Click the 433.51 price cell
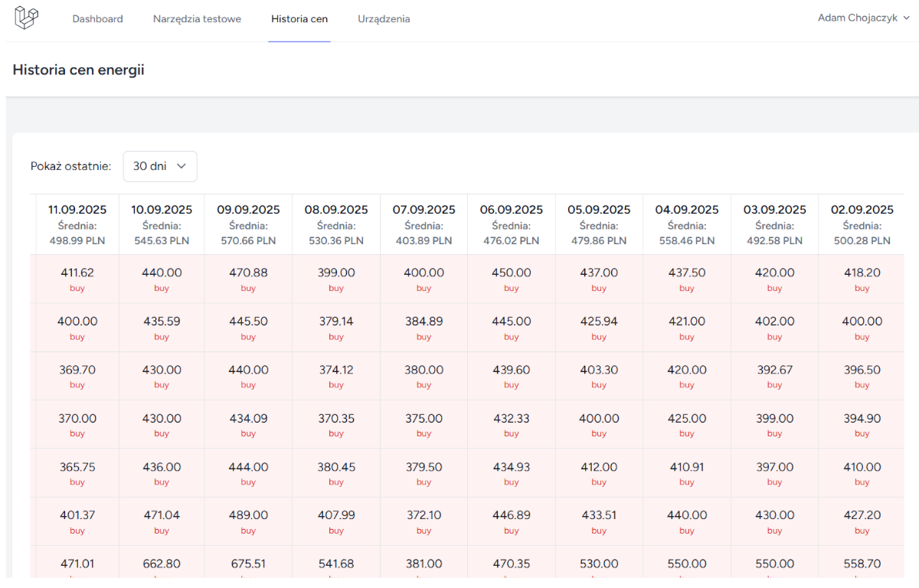Screen dimensions: 919x588 click(599, 521)
